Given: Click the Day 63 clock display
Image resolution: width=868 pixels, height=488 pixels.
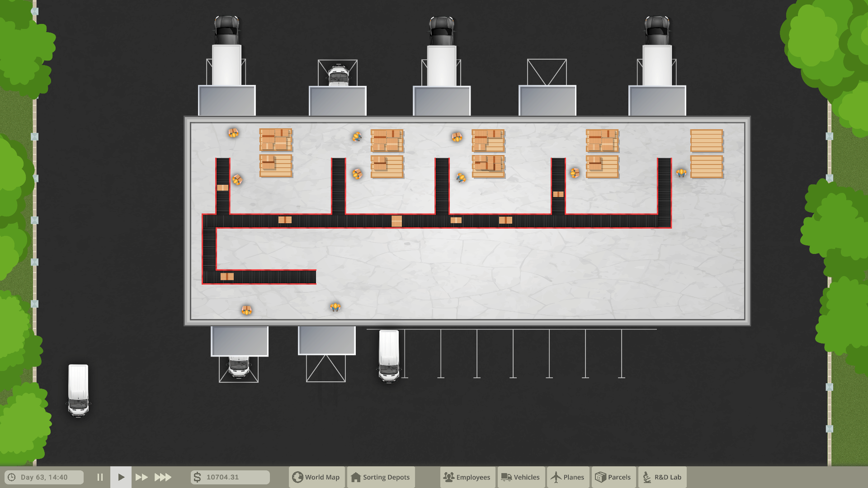Looking at the screenshot, I should point(44,477).
